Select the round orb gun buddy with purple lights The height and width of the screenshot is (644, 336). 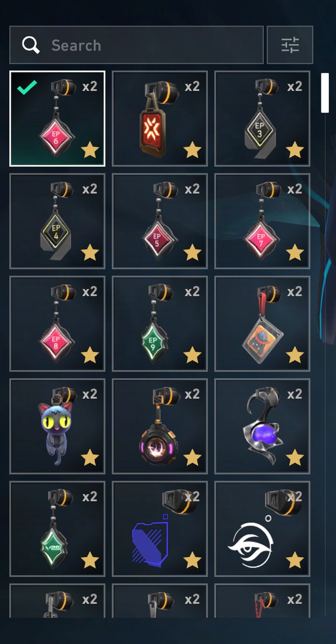click(x=160, y=426)
